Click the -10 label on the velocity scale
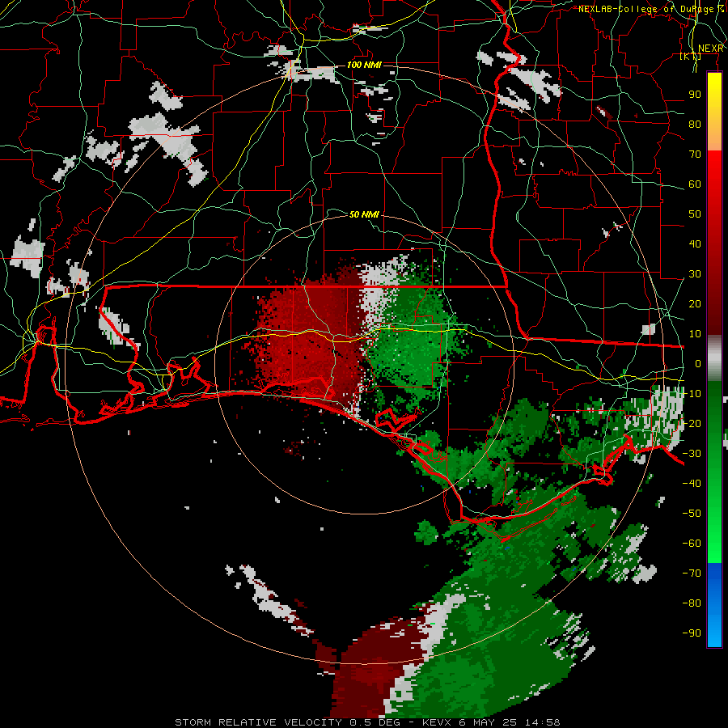The width and height of the screenshot is (728, 728). (x=692, y=394)
